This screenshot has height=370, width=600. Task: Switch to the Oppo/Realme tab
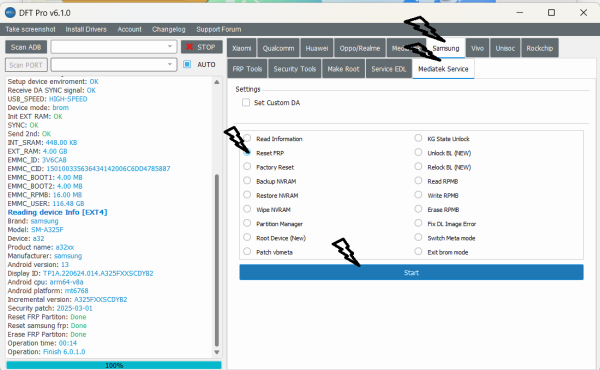[360, 48]
